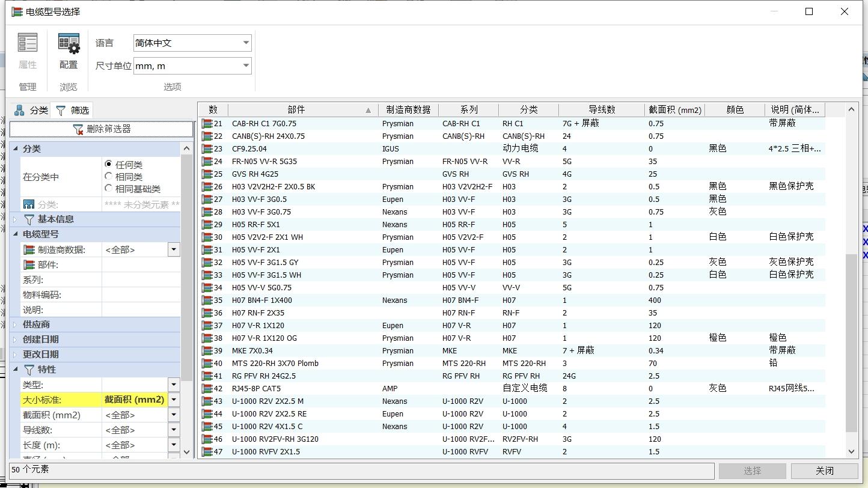Click the funnel icon beside 基本信息

coord(29,219)
